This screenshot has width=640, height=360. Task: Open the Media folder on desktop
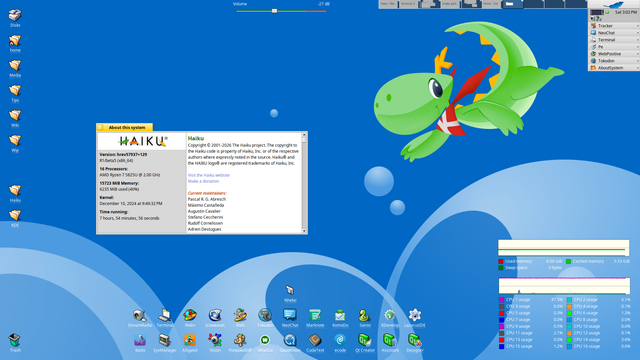coord(15,65)
